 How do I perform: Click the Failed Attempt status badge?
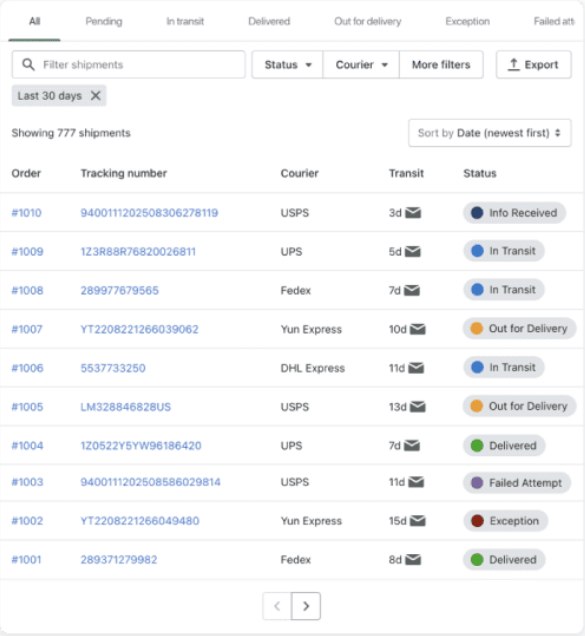click(x=517, y=483)
